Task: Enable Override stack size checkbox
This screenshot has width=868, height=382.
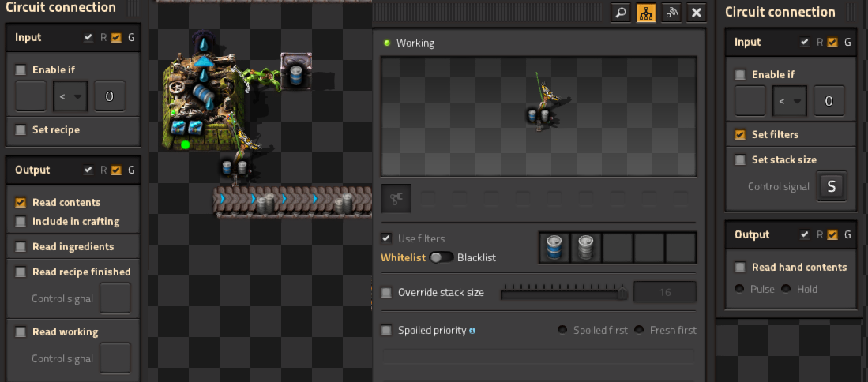Action: point(386,293)
